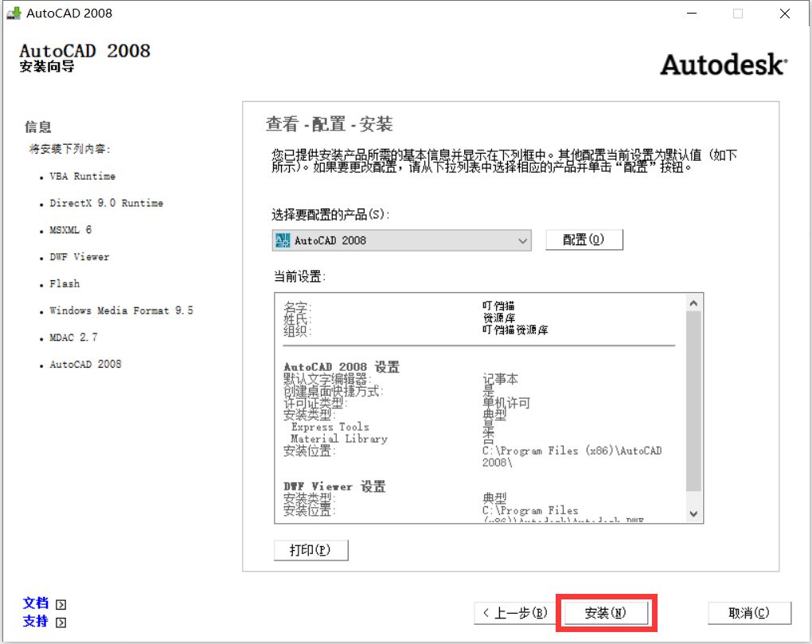Cancel setup with 取消(C) button

tap(749, 613)
